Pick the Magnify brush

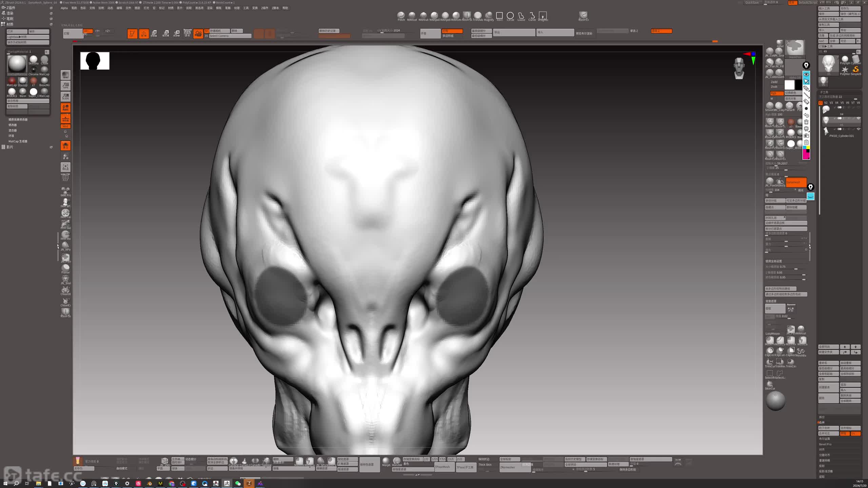pos(489,15)
